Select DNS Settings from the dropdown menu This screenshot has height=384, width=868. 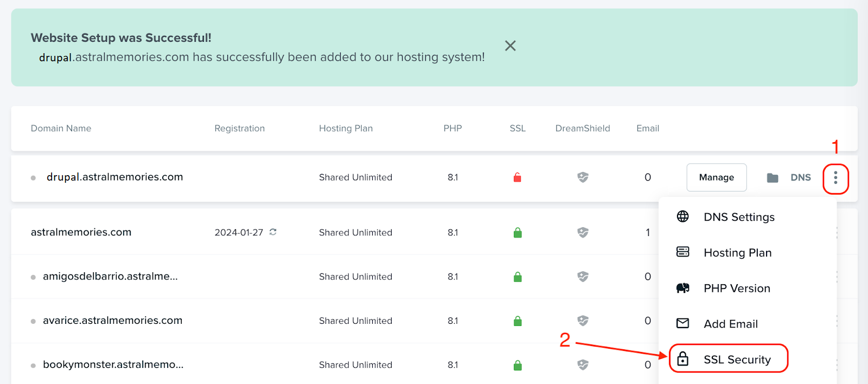point(739,217)
